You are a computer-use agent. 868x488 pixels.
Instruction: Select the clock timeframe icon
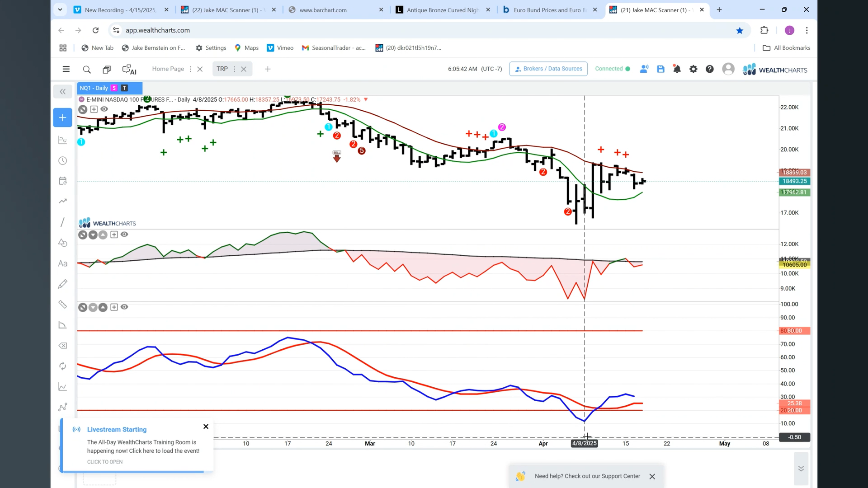[63, 161]
